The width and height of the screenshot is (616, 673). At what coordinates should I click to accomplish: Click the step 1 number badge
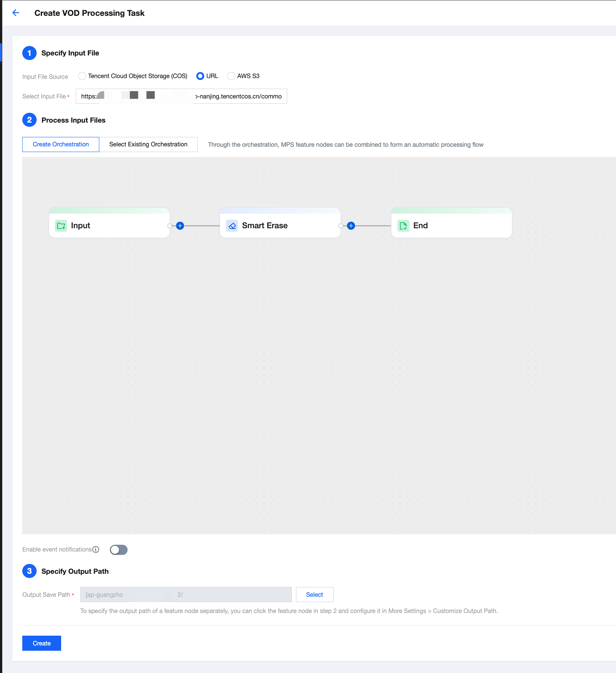[29, 53]
